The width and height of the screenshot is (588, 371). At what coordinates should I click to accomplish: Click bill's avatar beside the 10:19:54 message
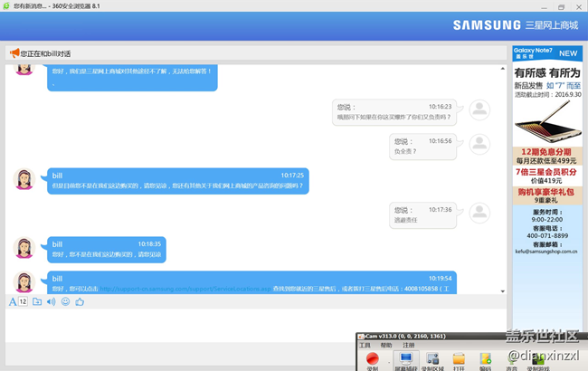(24, 282)
